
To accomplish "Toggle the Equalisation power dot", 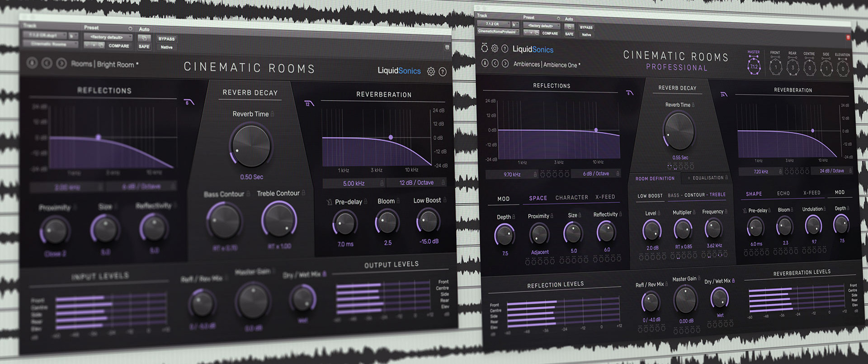I will click(689, 178).
